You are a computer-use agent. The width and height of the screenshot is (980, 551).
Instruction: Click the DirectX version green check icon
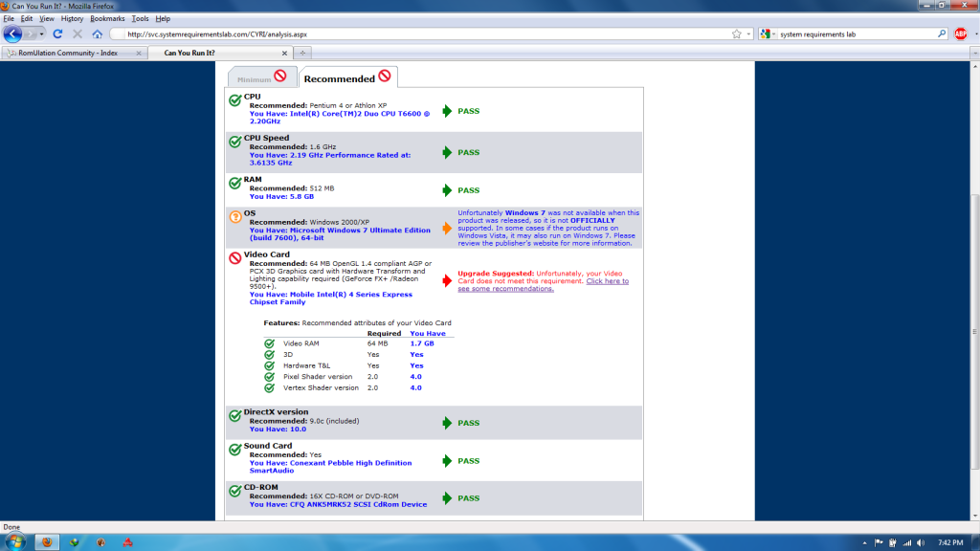pos(235,415)
